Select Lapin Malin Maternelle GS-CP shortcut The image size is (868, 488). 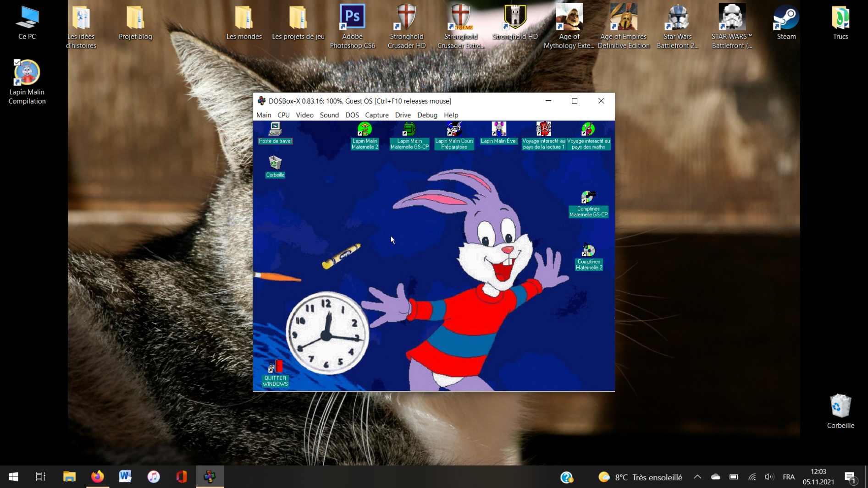409,136
